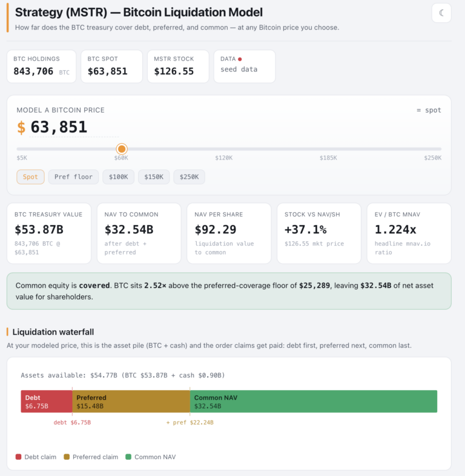Viewport: 465px width, 476px height.
Task: Click the $250K slider scale label
Action: coord(433,158)
